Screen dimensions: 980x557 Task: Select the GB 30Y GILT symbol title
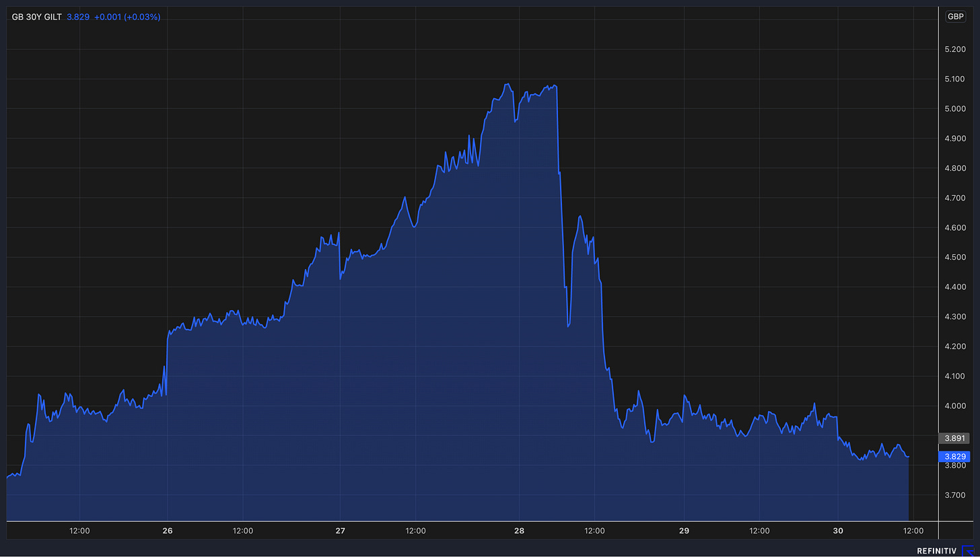[x=37, y=17]
